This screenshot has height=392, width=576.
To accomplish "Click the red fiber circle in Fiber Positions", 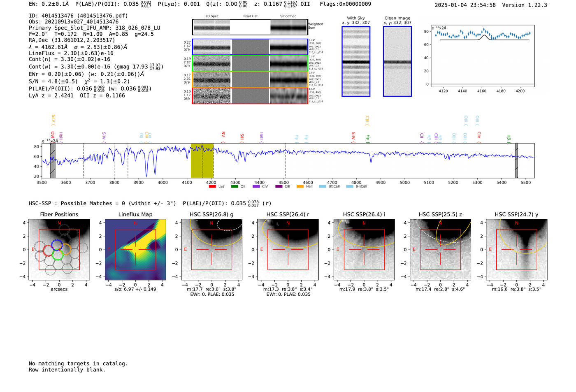I will point(49,250).
